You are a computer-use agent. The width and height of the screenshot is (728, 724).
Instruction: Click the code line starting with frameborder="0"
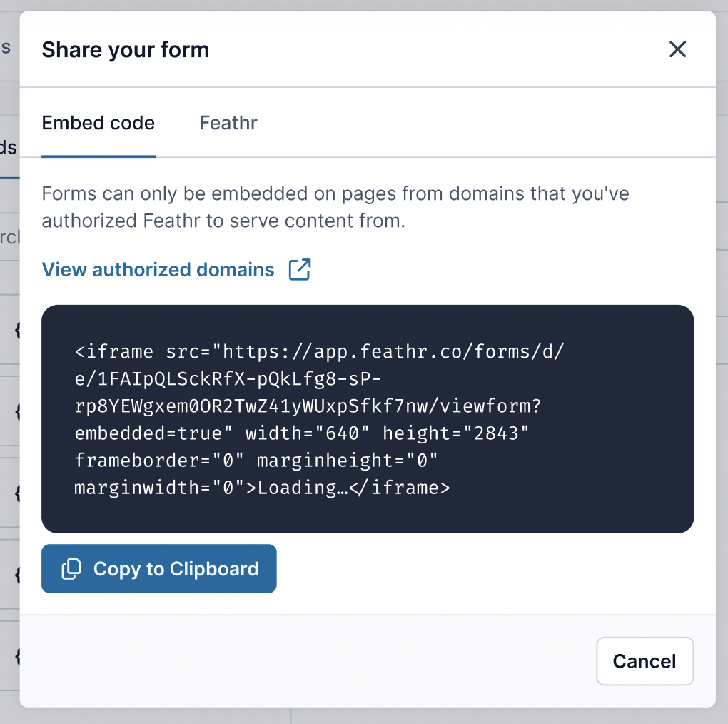pyautogui.click(x=256, y=461)
